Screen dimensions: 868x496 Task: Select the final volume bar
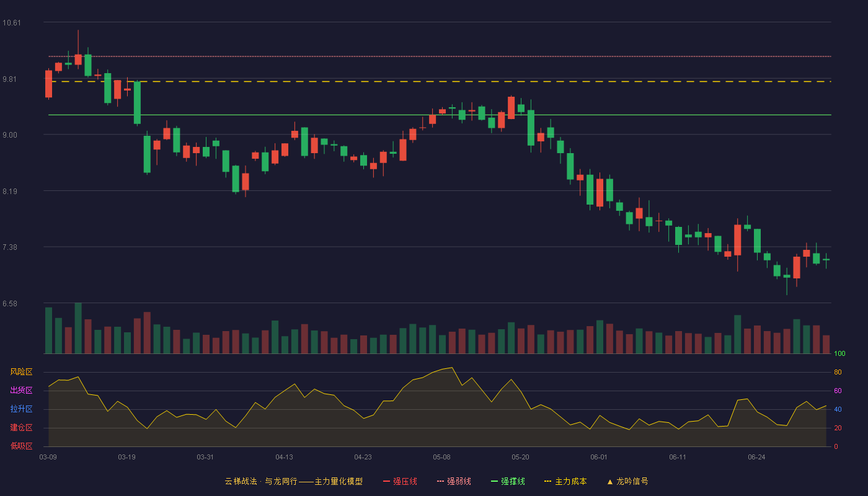[x=826, y=344]
